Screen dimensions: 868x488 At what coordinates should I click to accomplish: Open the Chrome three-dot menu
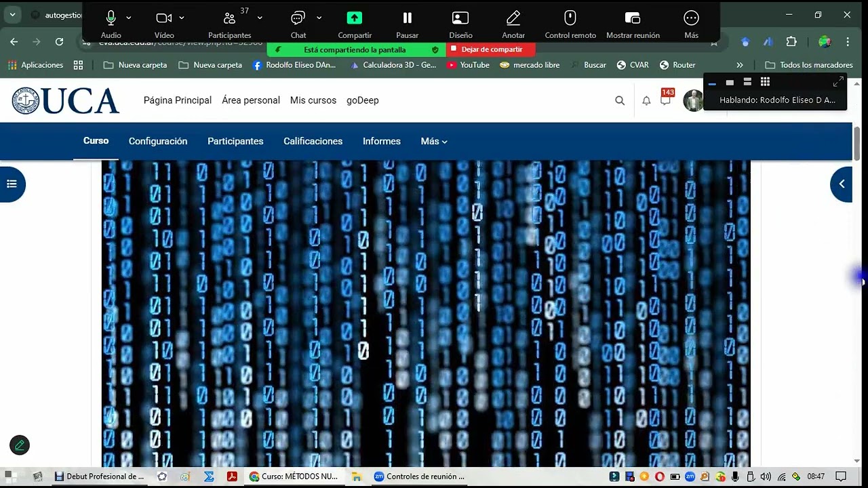[848, 42]
